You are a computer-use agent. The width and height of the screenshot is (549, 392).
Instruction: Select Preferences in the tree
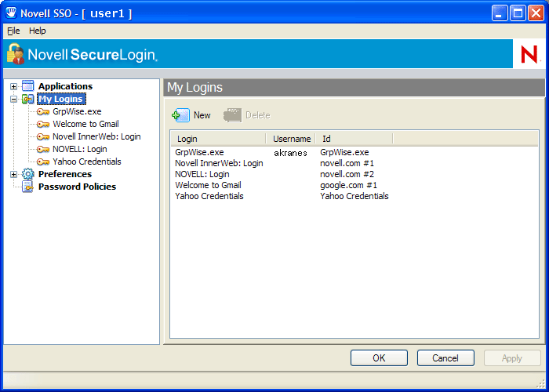point(65,174)
